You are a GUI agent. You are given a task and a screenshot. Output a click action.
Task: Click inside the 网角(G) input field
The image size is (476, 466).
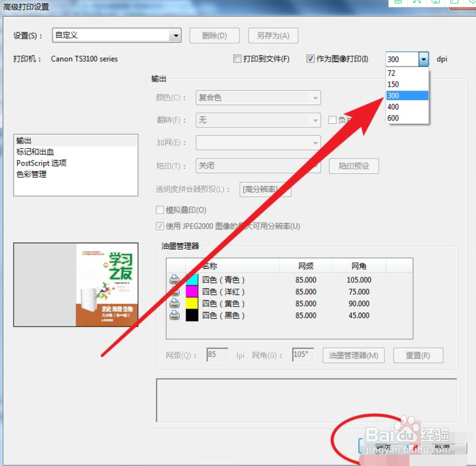click(x=303, y=355)
